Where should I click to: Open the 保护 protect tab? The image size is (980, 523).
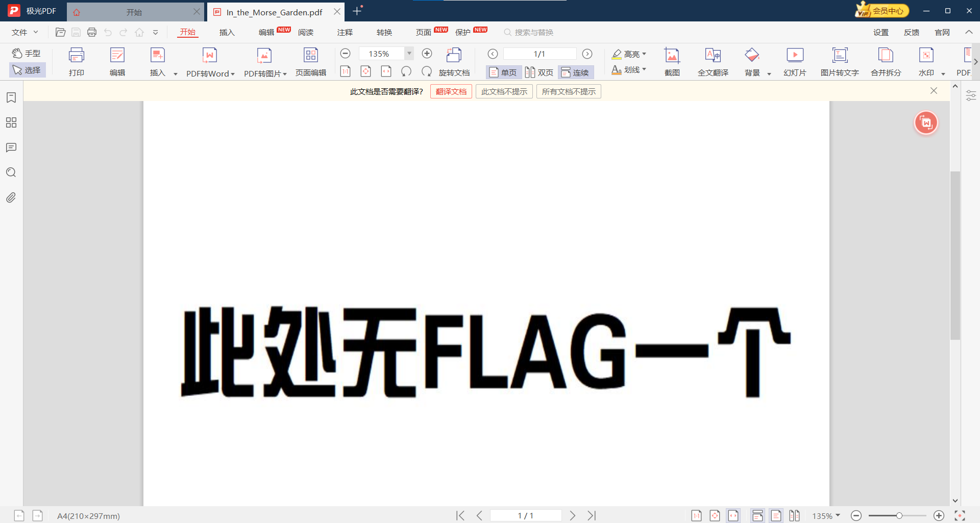(x=463, y=32)
